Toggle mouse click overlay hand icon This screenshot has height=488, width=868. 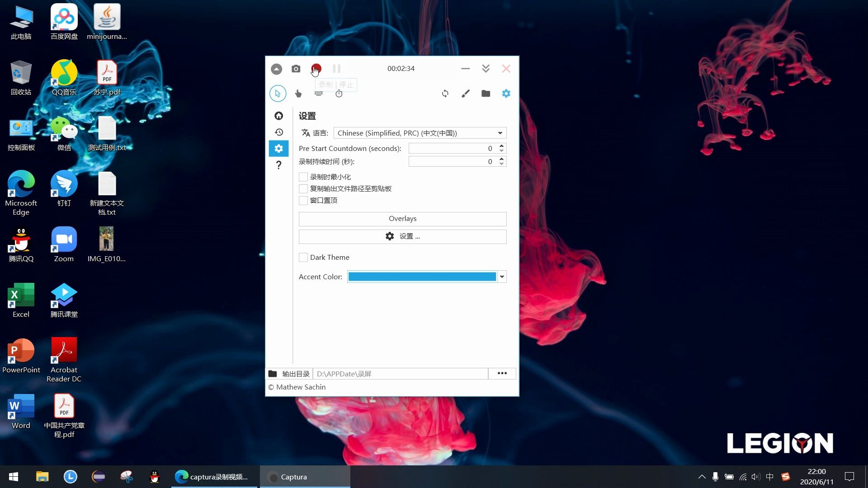(298, 94)
